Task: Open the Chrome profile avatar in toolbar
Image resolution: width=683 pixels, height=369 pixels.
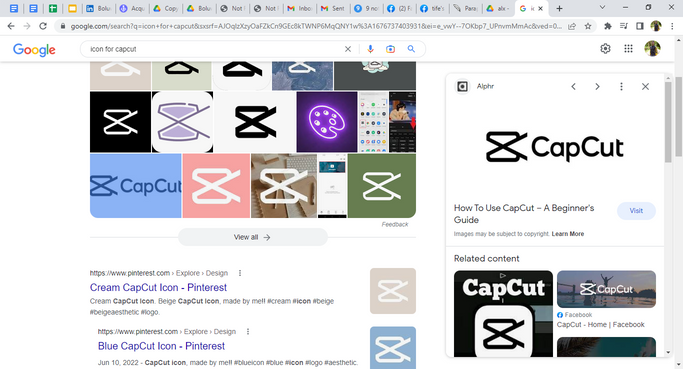Action: click(656, 26)
